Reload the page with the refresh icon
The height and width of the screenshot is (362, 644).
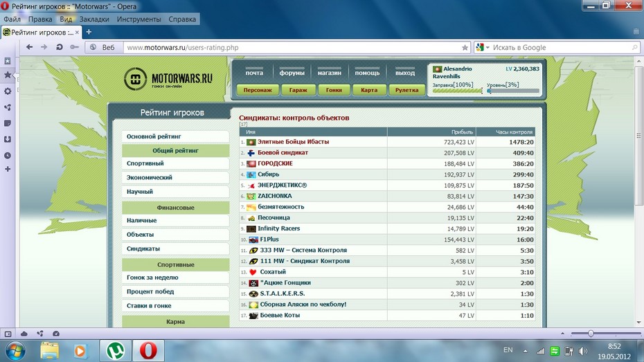point(60,47)
